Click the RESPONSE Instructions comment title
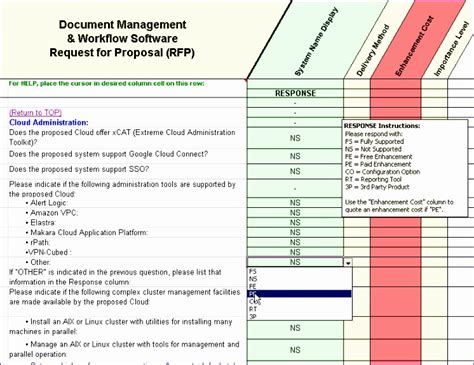 click(382, 126)
